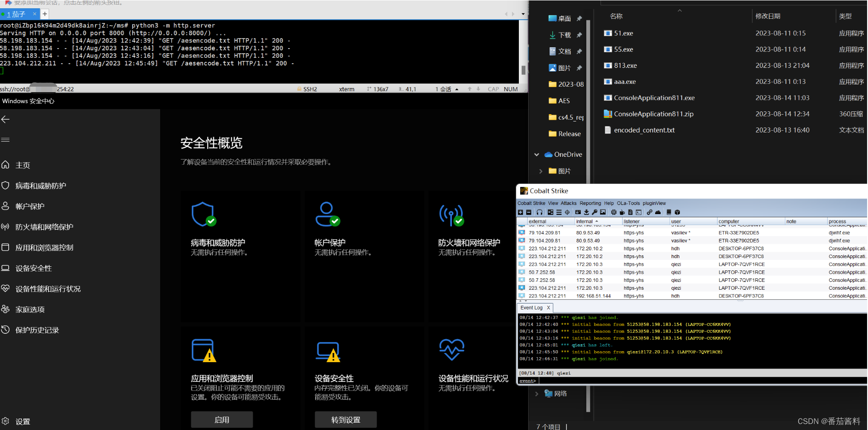Screen dimensions: 868x430
Task: Open the terminal tab list dropdown arrow
Action: click(x=523, y=14)
